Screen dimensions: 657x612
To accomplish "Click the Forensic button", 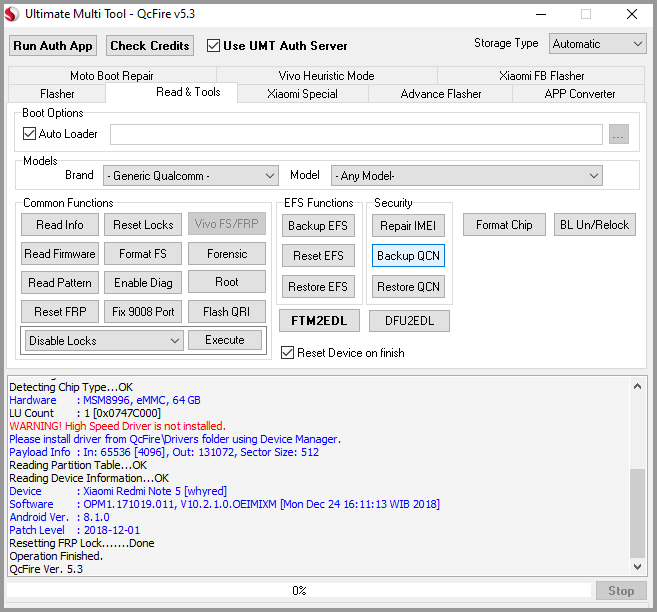I will tap(227, 254).
